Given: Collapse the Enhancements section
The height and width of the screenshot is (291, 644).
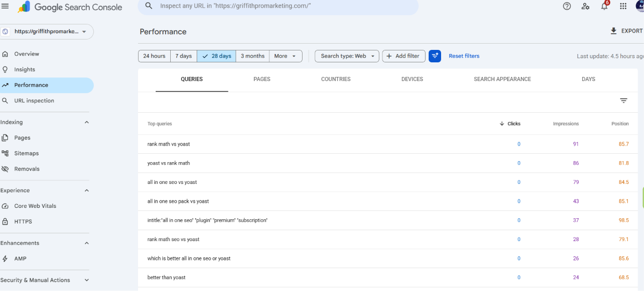Looking at the screenshot, I should (87, 243).
